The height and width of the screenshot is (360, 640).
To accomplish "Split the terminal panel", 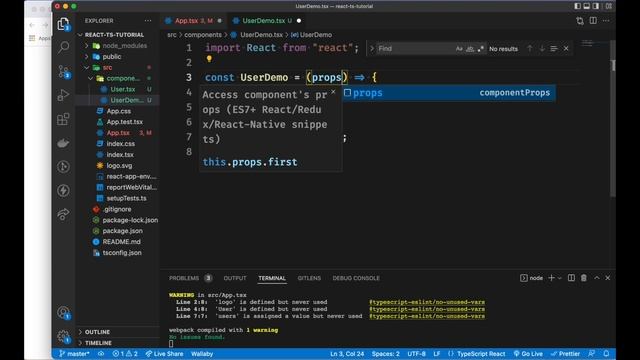I will 571,278.
